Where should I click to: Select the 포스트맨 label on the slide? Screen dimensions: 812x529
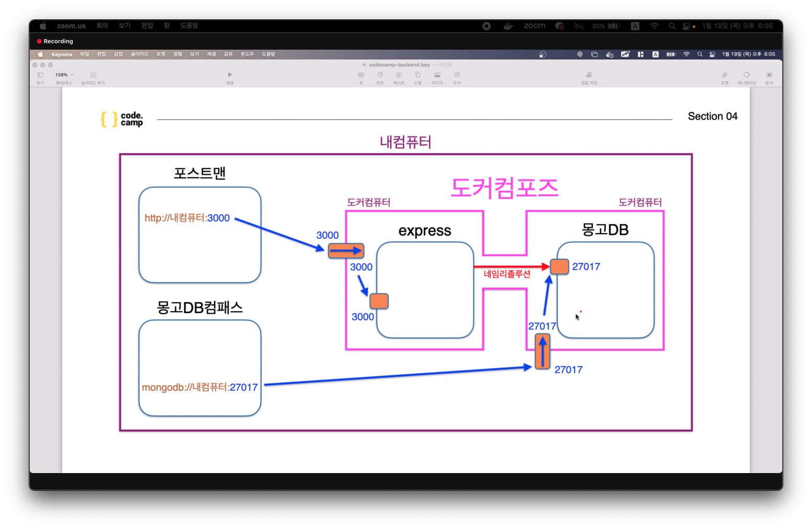[200, 173]
